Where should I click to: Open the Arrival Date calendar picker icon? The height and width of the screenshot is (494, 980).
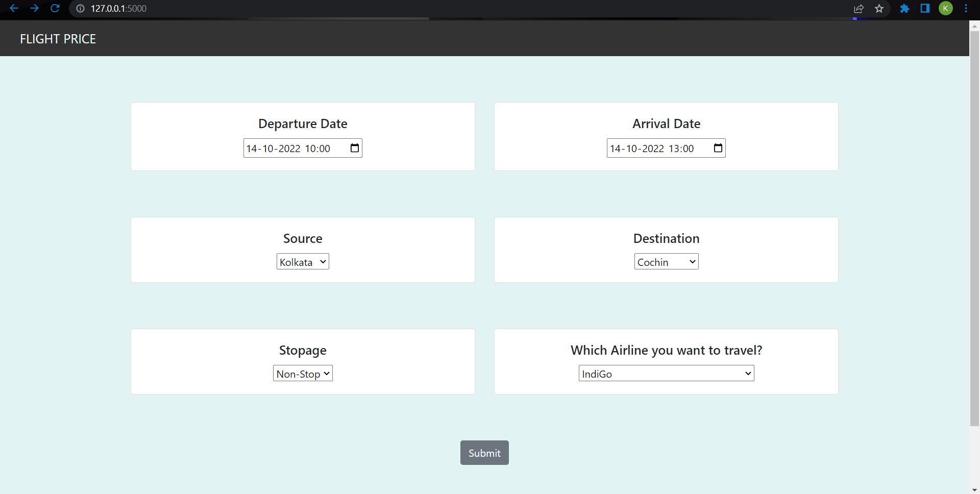718,148
